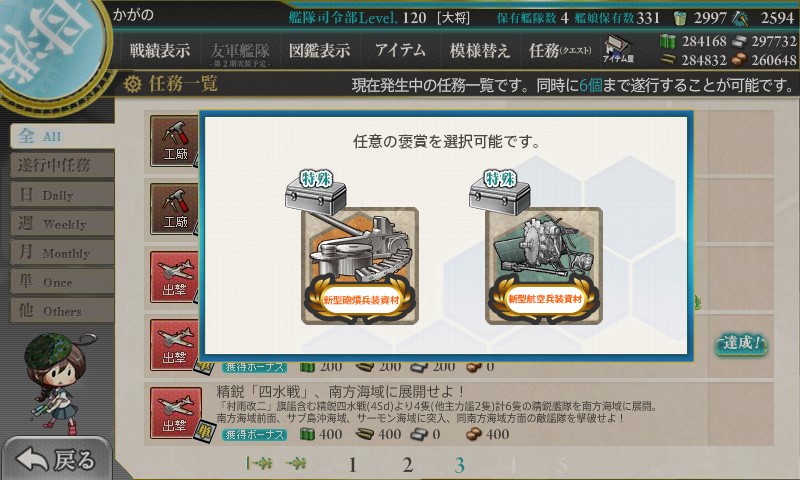This screenshot has width=800, height=480.
Task: Click the 達成! completion button
Action: tap(741, 343)
